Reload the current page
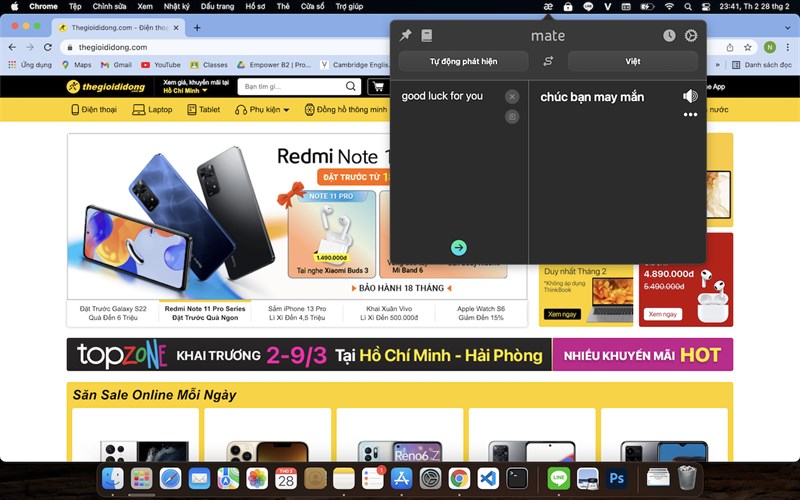800x500 pixels. click(x=47, y=47)
